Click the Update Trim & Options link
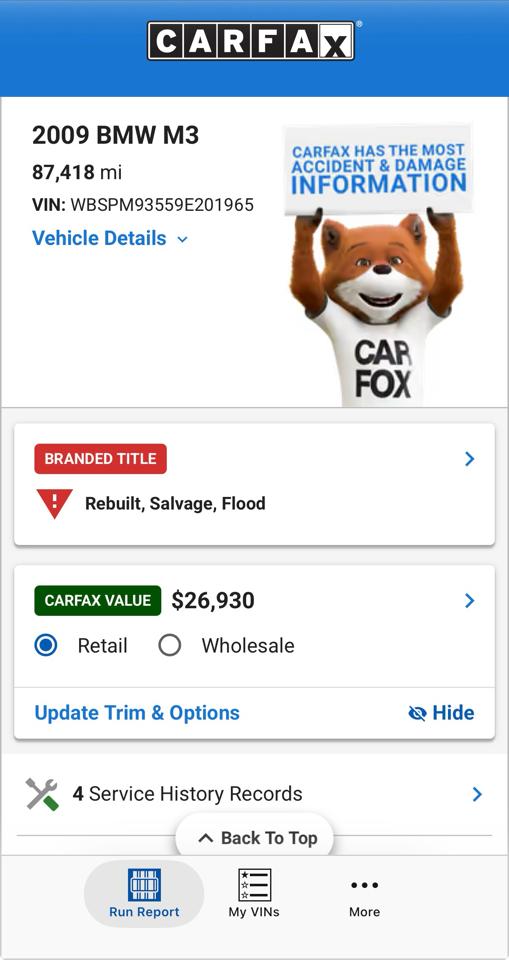The height and width of the screenshot is (960, 509). (x=137, y=713)
